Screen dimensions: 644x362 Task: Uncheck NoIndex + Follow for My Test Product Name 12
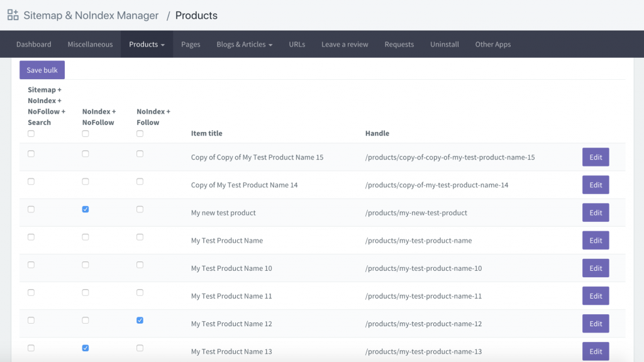pos(140,321)
